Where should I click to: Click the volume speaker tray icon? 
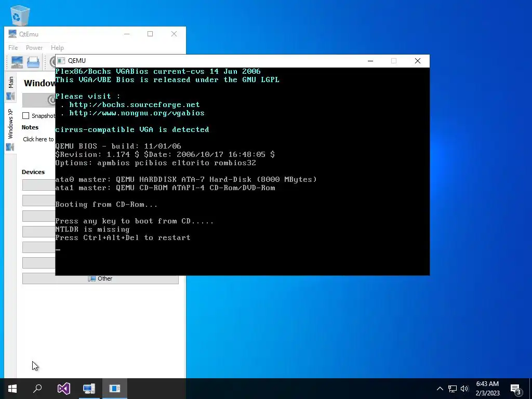pyautogui.click(x=464, y=389)
